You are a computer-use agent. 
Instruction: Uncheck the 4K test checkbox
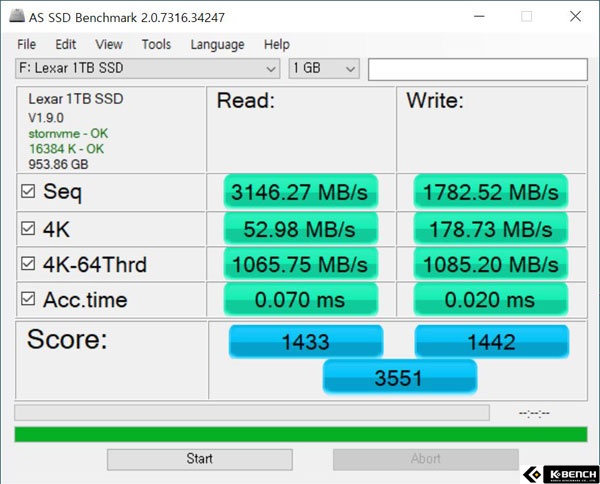click(28, 228)
